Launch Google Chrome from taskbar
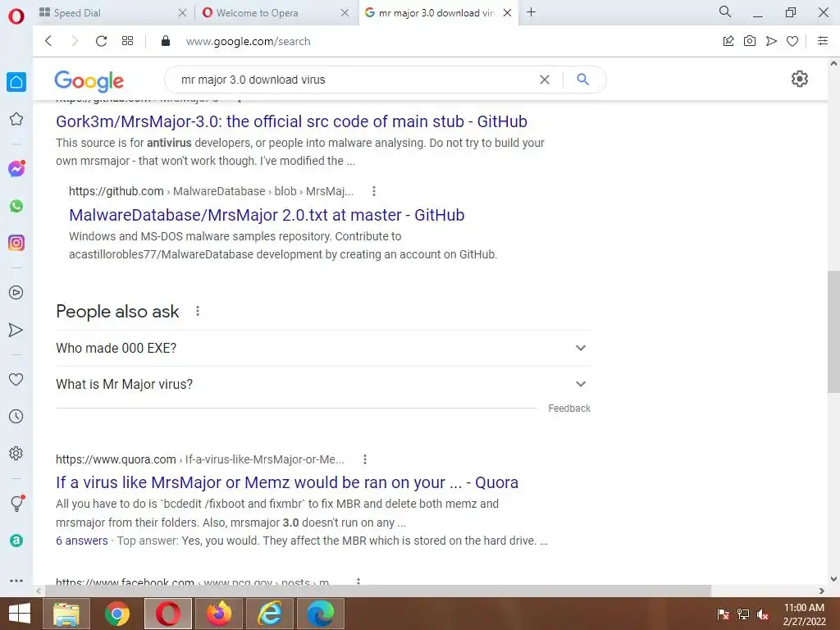The image size is (840, 630). tap(116, 614)
